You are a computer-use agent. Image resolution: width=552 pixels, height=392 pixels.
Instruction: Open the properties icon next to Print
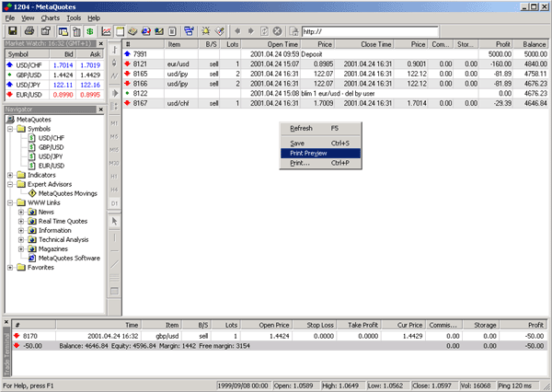pyautogui.click(x=46, y=31)
